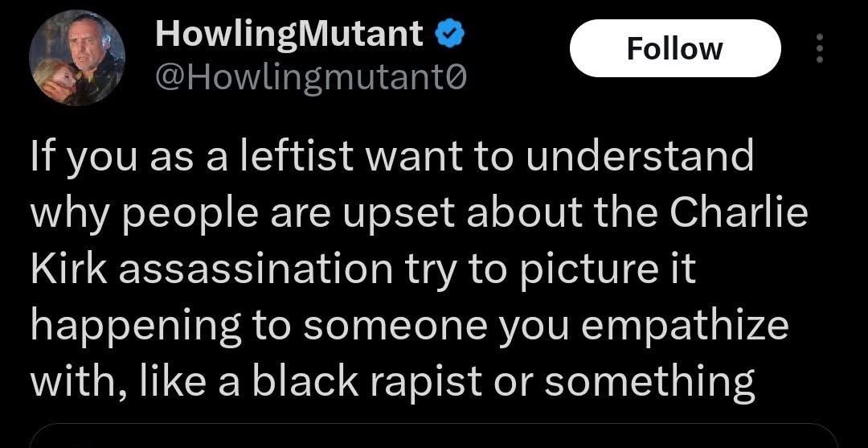This screenshot has width=868, height=448.
Task: Open the three-dot more options menu
Action: click(x=821, y=48)
